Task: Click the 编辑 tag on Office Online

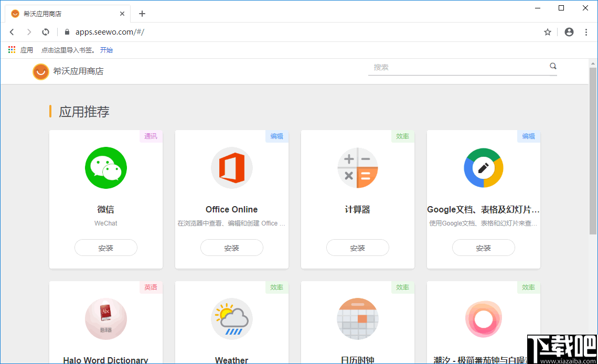Action: [x=276, y=136]
